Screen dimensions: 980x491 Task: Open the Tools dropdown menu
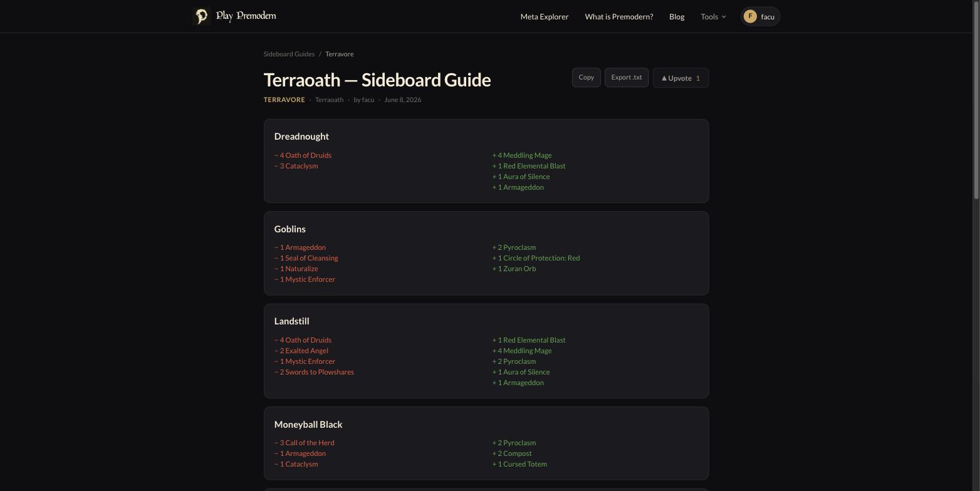[x=713, y=17]
